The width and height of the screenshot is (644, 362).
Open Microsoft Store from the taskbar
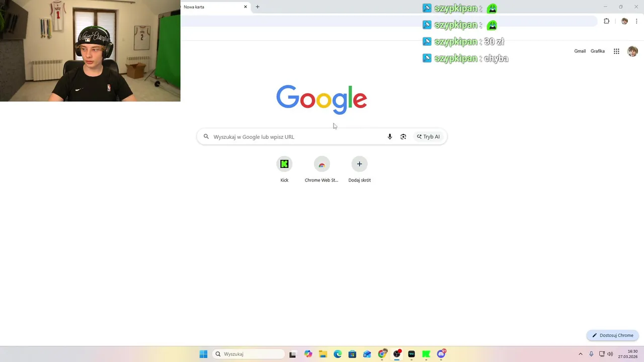352,354
